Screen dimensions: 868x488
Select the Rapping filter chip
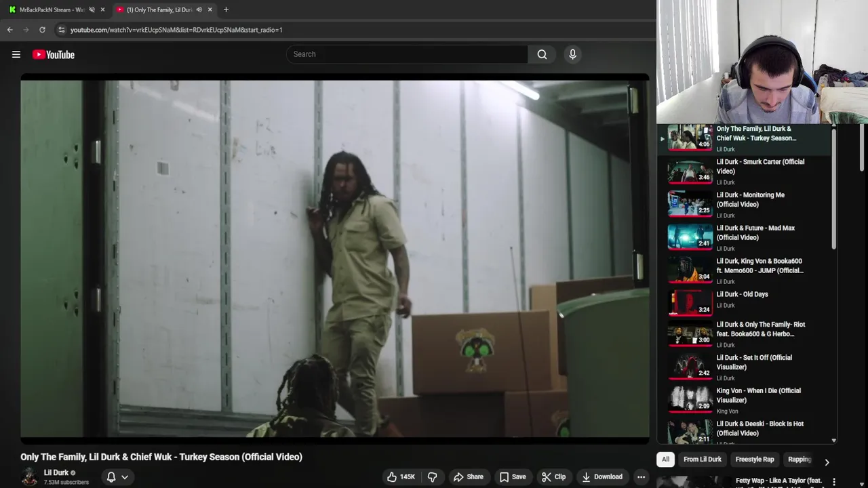(x=800, y=460)
